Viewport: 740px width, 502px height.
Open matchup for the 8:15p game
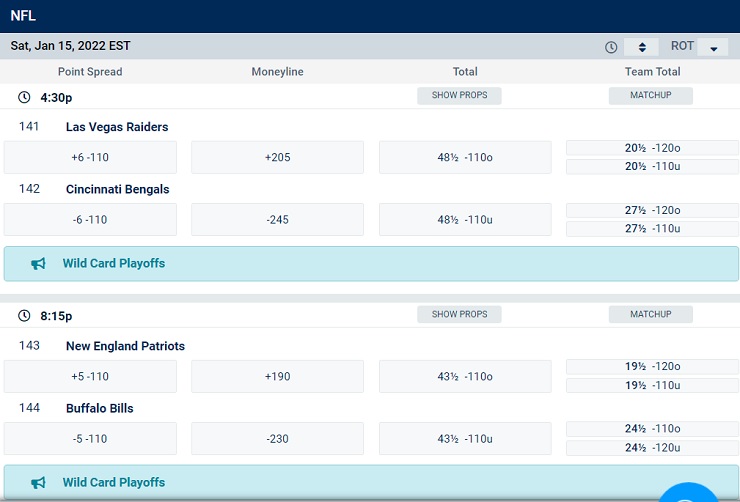pyautogui.click(x=651, y=314)
